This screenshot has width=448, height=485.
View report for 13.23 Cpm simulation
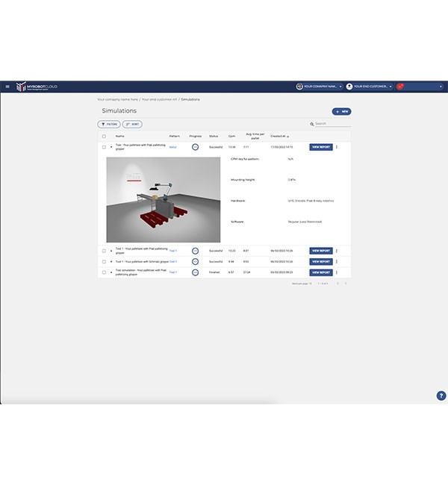(x=321, y=251)
